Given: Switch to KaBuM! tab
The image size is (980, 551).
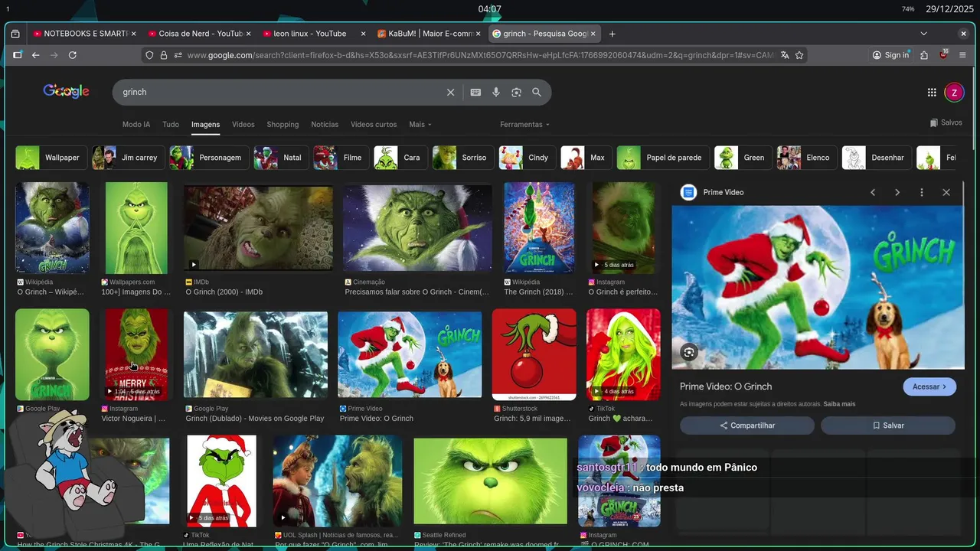Looking at the screenshot, I should [429, 34].
